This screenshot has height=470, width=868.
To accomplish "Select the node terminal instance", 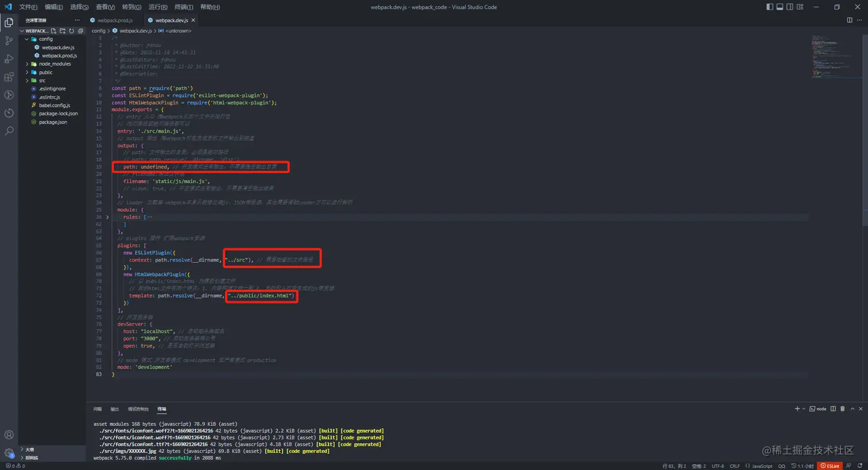I will point(818,409).
